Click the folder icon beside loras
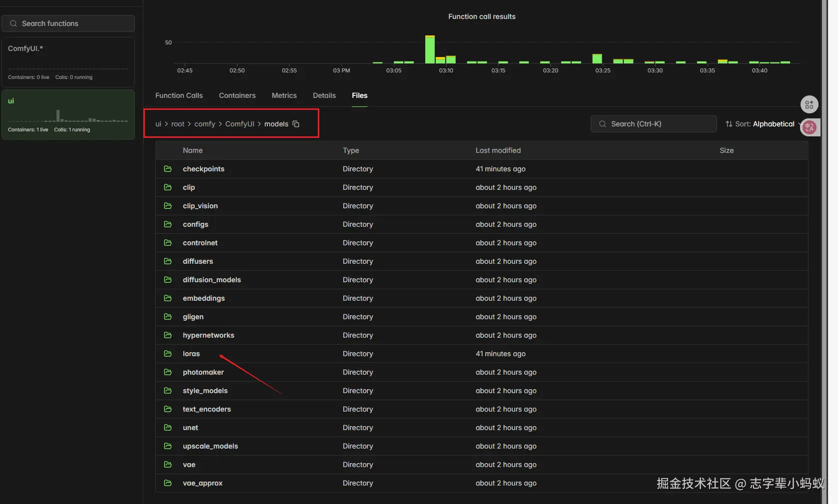 168,354
